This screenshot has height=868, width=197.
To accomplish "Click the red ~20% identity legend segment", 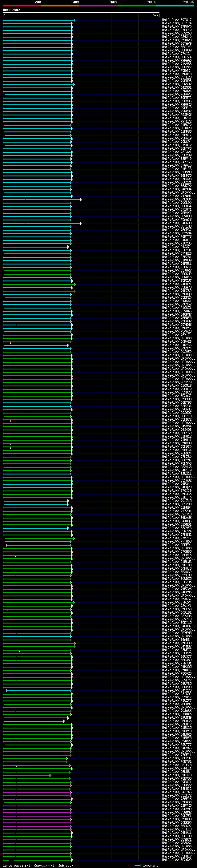I will click(x=22, y=6).
